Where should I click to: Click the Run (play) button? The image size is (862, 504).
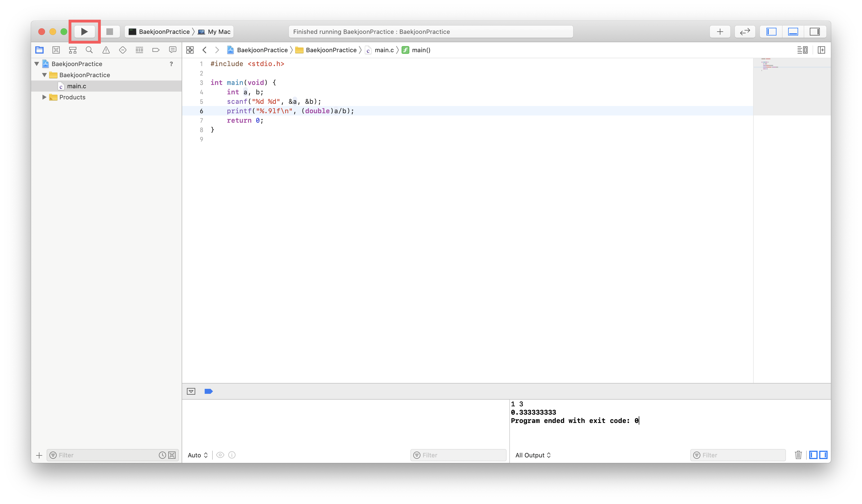point(84,32)
